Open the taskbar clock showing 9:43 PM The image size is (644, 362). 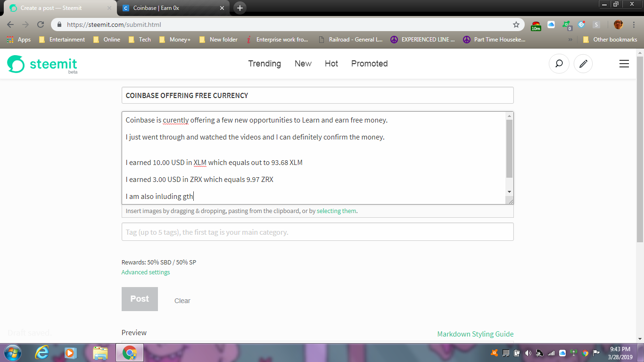pyautogui.click(x=620, y=353)
